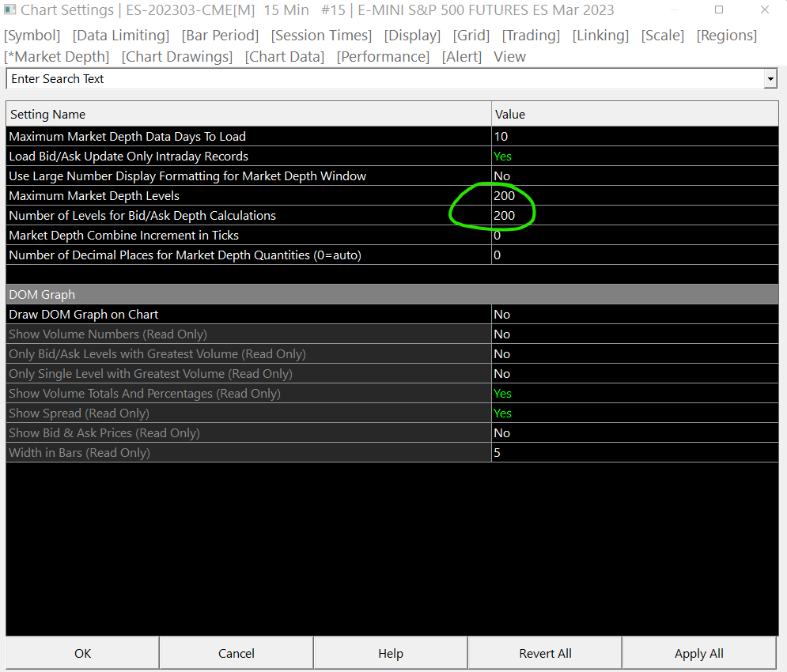This screenshot has width=787, height=672.
Task: Edit the Width in Bars value 5
Action: click(635, 453)
